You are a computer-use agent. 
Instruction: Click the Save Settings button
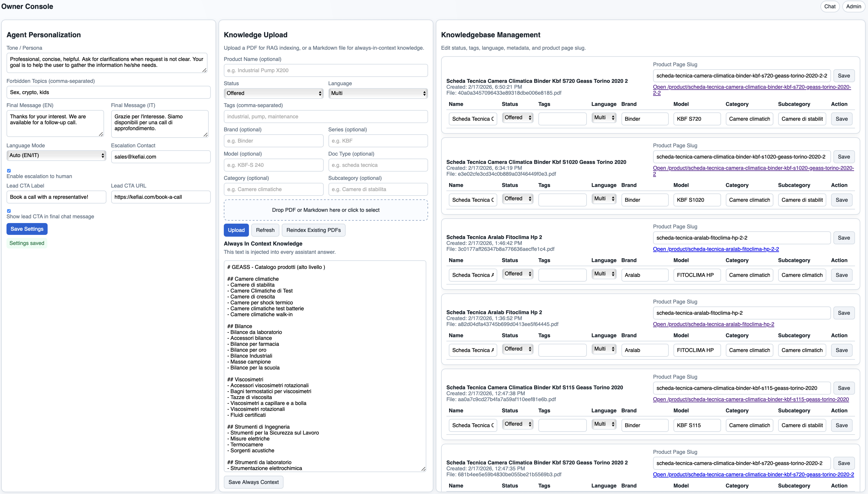coord(27,229)
